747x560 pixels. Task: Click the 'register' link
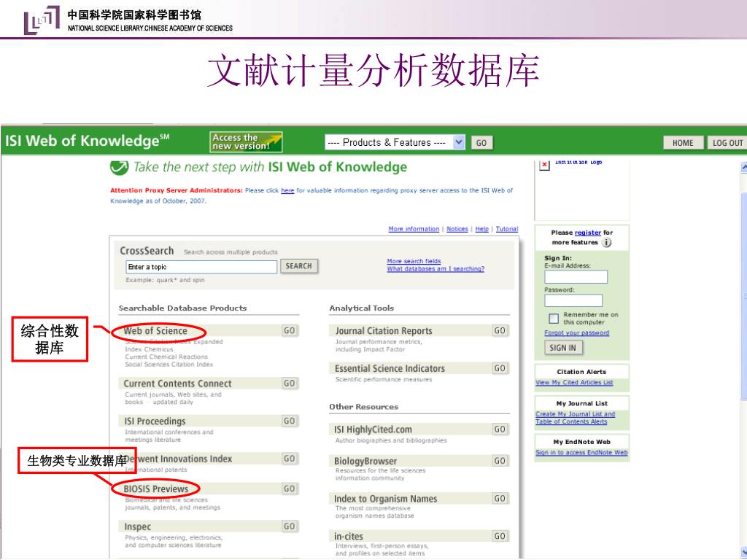pos(587,233)
